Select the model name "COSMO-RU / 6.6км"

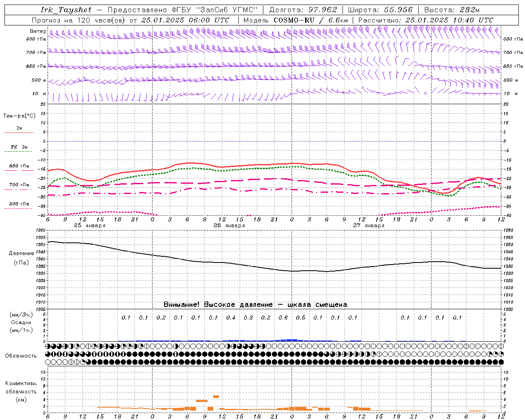click(x=310, y=20)
